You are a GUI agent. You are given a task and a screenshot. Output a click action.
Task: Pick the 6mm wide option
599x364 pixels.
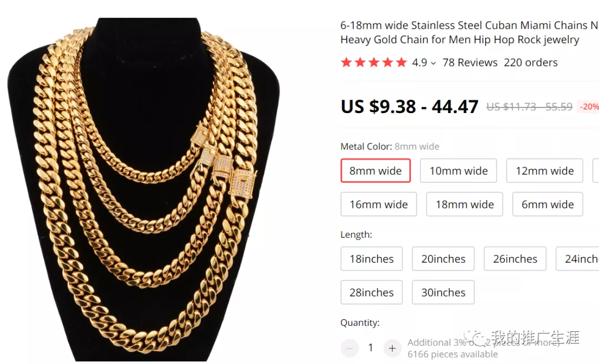click(x=547, y=204)
